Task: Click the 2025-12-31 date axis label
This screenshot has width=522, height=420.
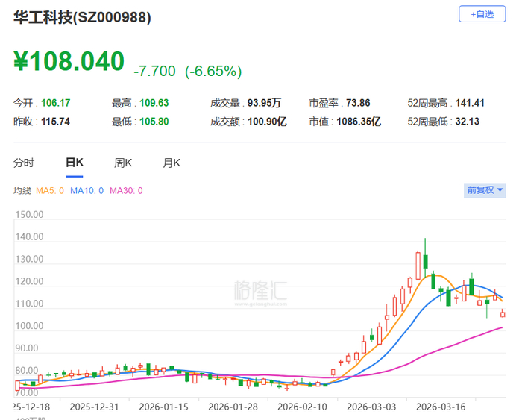Action: pyautogui.click(x=94, y=407)
